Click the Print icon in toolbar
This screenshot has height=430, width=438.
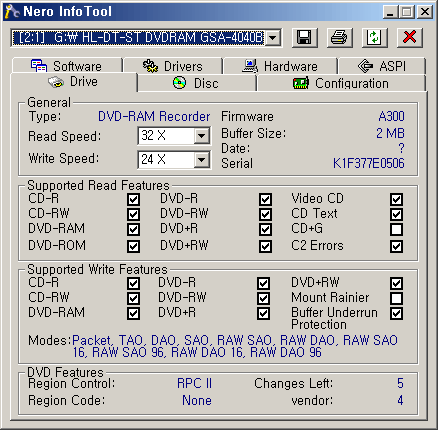click(x=339, y=37)
